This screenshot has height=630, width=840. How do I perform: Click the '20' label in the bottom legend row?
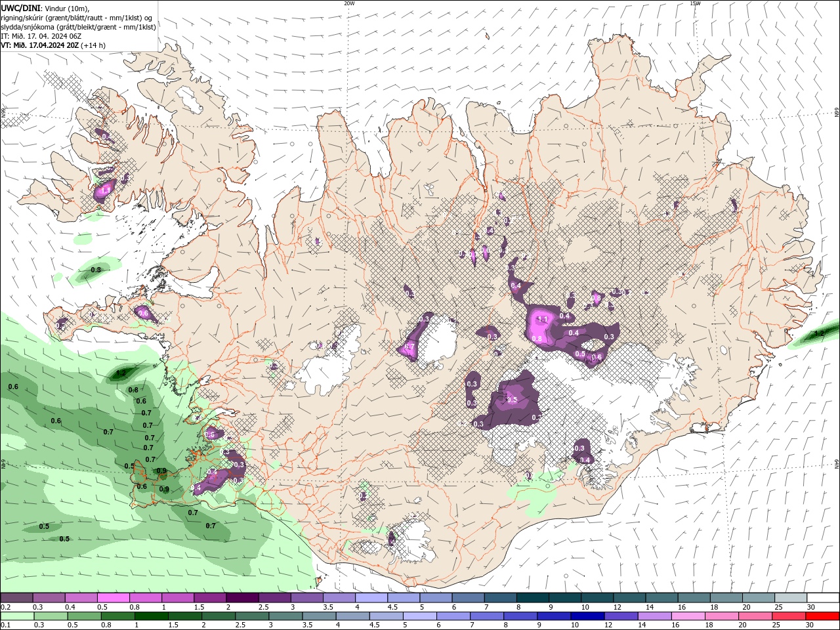[742, 625]
